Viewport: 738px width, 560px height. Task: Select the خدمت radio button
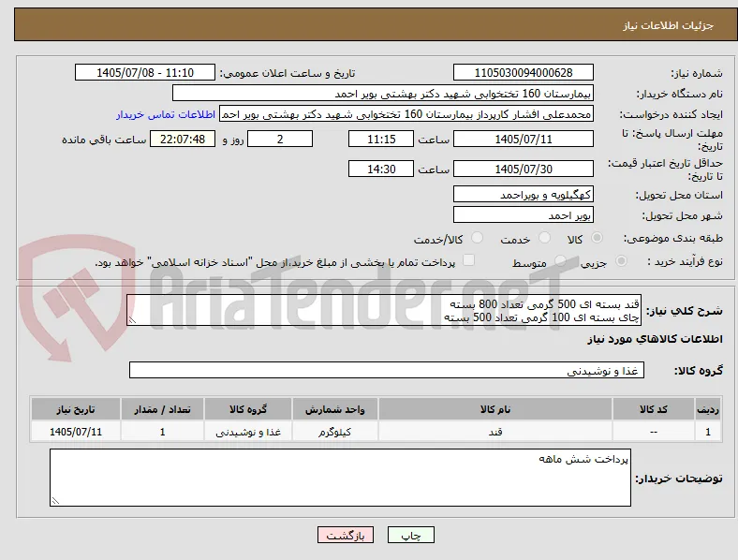point(544,238)
